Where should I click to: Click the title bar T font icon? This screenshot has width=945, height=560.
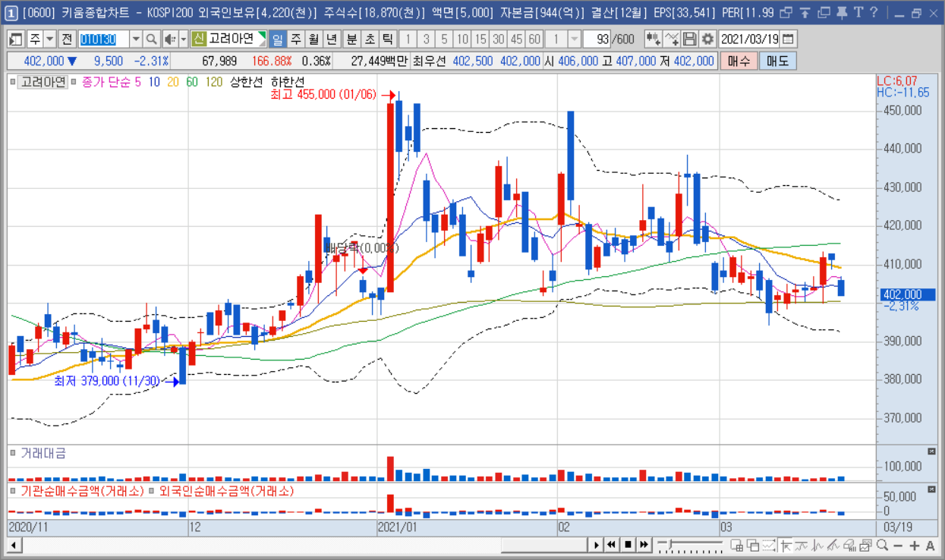tap(858, 13)
